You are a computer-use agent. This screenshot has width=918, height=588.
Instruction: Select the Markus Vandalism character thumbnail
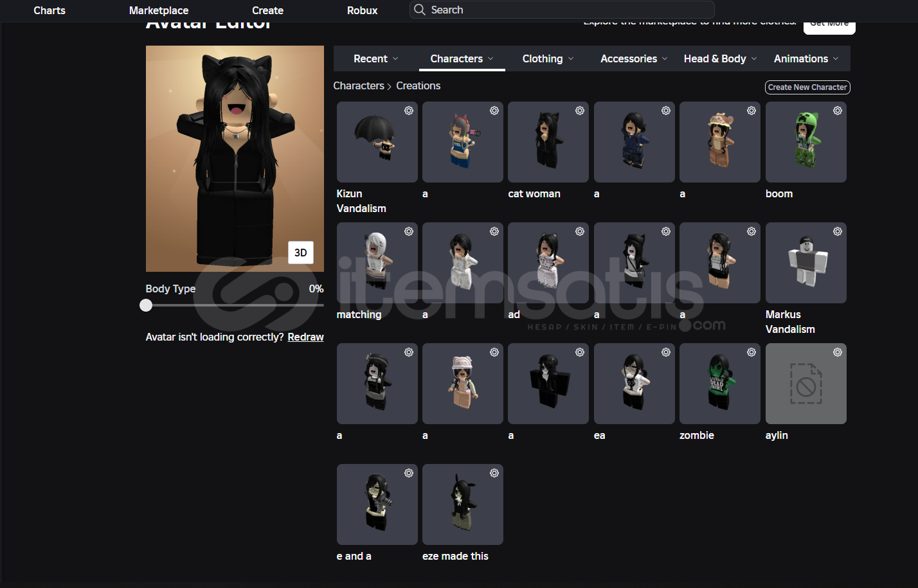click(806, 263)
